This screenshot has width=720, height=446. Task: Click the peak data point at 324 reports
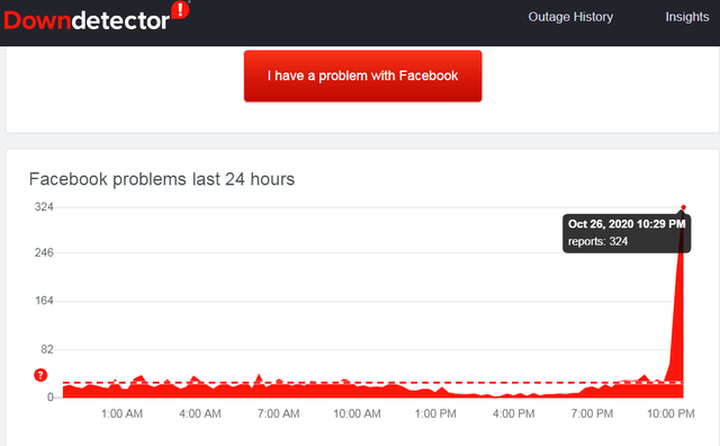[x=683, y=208]
